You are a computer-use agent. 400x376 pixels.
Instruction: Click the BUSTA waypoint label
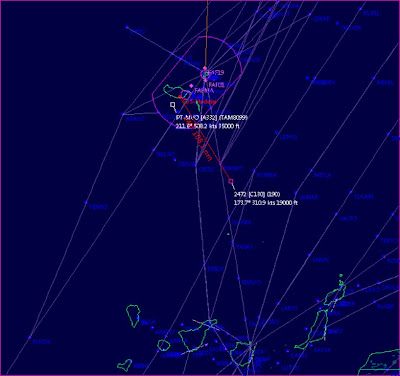tap(42, 342)
